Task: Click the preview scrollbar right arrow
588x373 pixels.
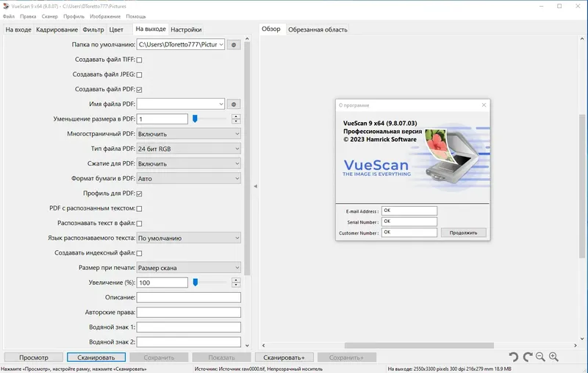Action: (x=576, y=345)
